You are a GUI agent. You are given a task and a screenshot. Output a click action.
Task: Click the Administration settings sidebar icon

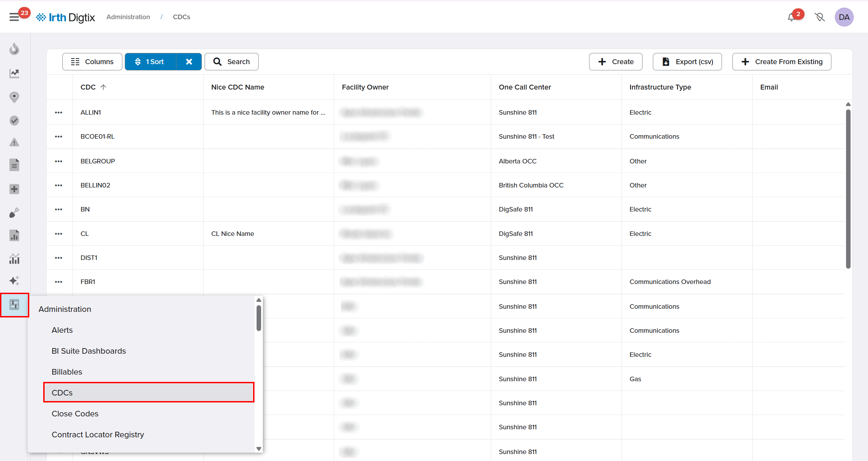click(x=14, y=305)
